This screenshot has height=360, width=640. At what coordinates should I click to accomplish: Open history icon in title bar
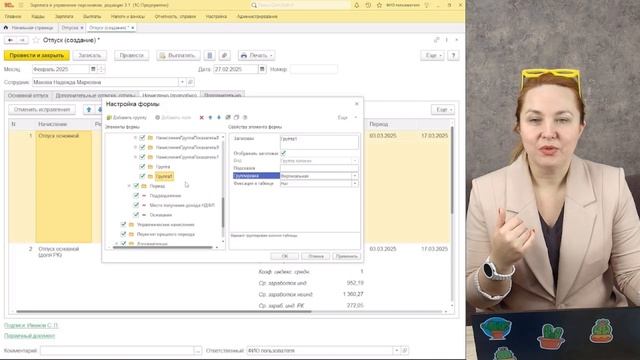coord(368,5)
